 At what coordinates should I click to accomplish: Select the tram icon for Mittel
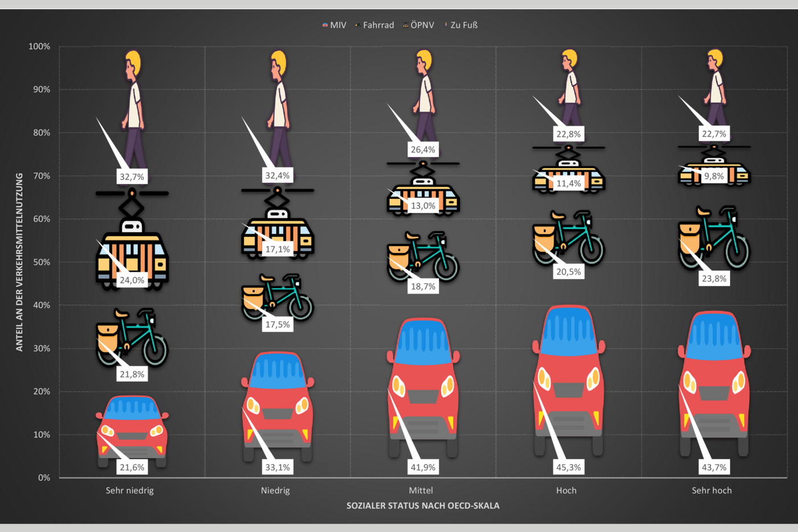pyautogui.click(x=423, y=188)
